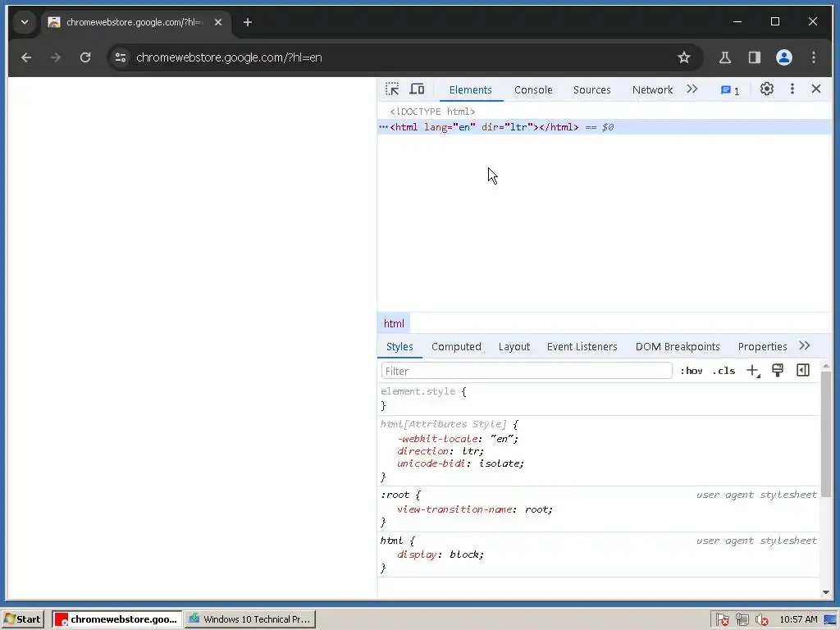Click the :root selector
Viewport: 840px width, 630px height.
pyautogui.click(x=395, y=495)
